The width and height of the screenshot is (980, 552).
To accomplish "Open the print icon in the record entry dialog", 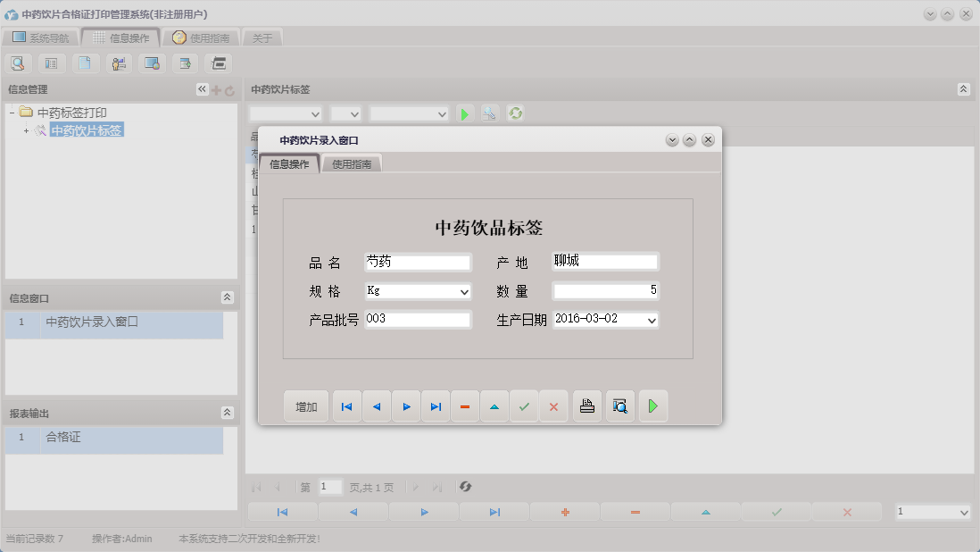I will tap(586, 406).
